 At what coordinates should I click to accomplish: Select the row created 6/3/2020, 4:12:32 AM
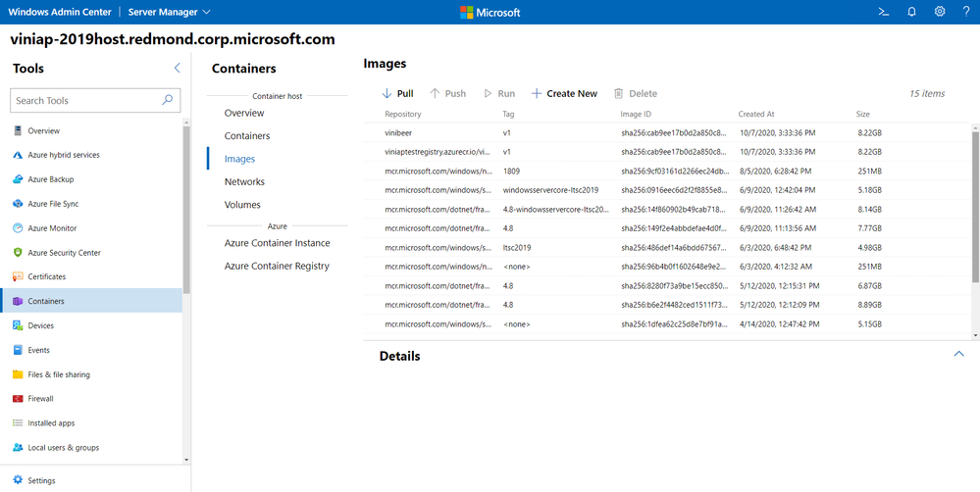point(667,267)
